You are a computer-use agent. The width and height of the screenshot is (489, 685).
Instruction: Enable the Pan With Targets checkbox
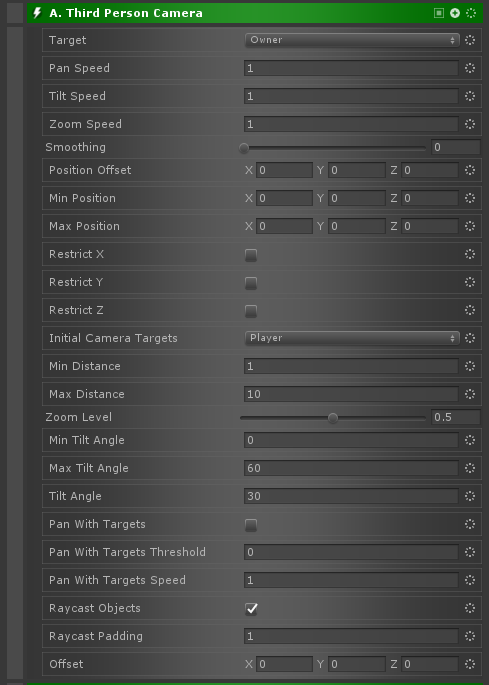click(x=251, y=525)
